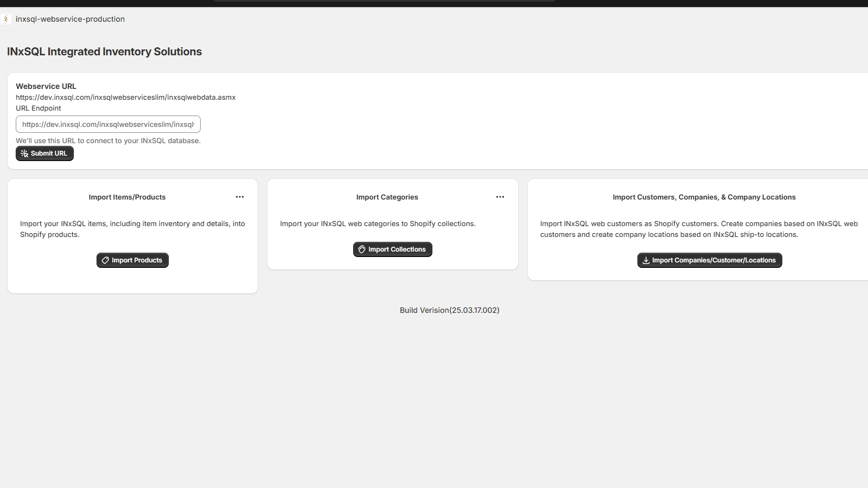
Task: Open the Import Categories card options menu
Action: pyautogui.click(x=500, y=197)
